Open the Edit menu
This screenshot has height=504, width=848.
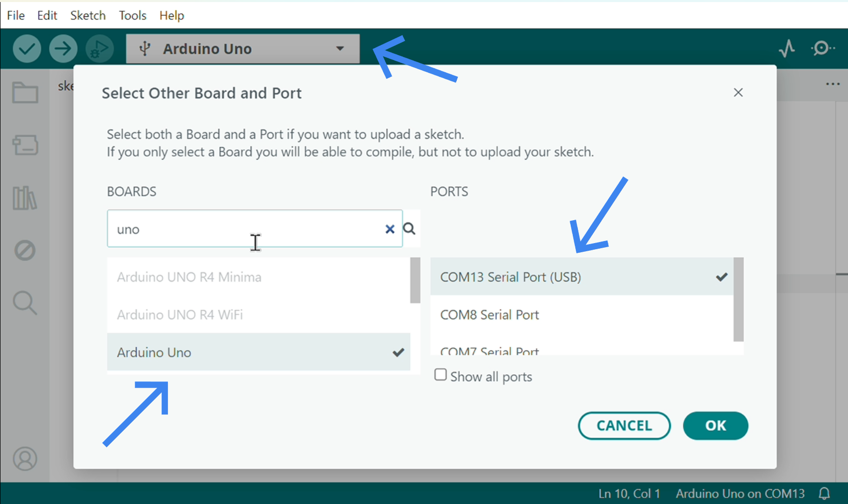(47, 15)
